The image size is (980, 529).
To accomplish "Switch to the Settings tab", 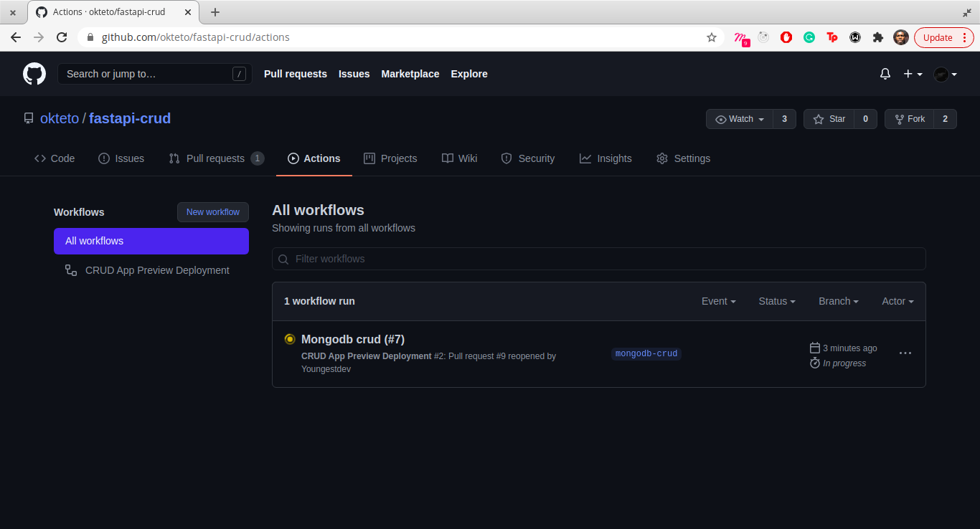I will click(x=684, y=158).
